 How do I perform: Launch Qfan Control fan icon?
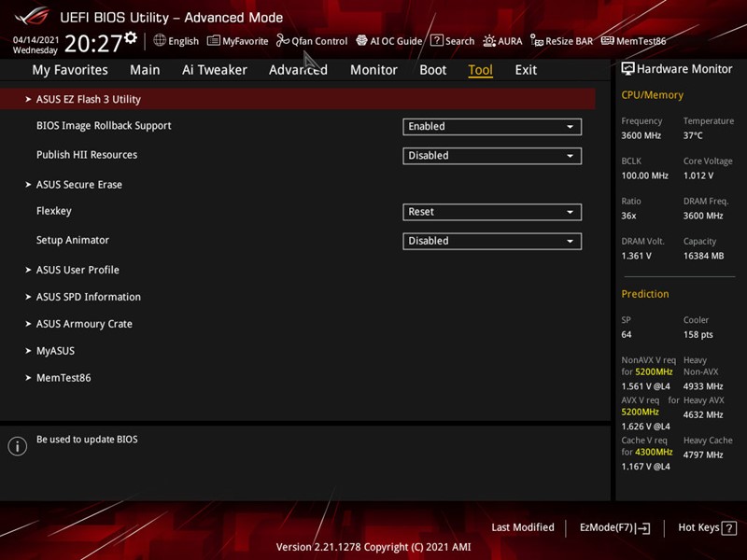283,41
